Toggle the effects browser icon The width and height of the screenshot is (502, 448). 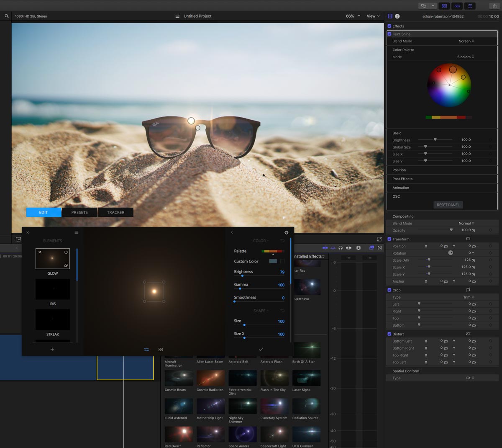click(x=371, y=248)
